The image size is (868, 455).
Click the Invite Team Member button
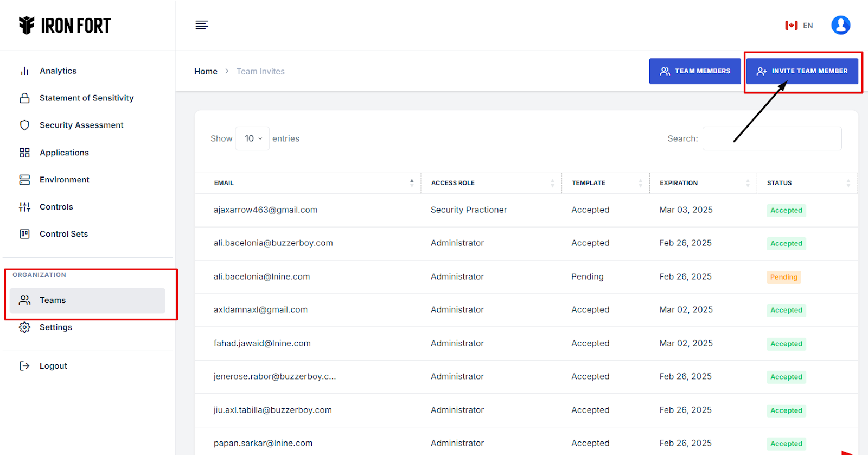802,71
